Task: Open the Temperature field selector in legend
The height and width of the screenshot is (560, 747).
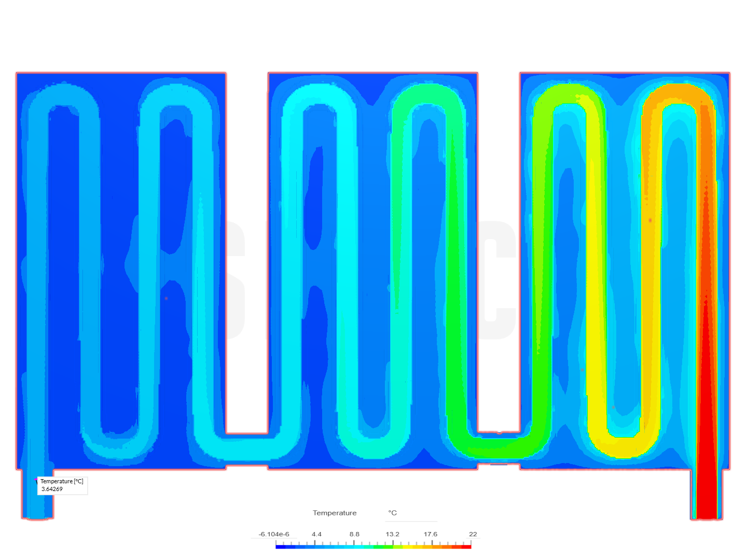Action: coord(335,513)
